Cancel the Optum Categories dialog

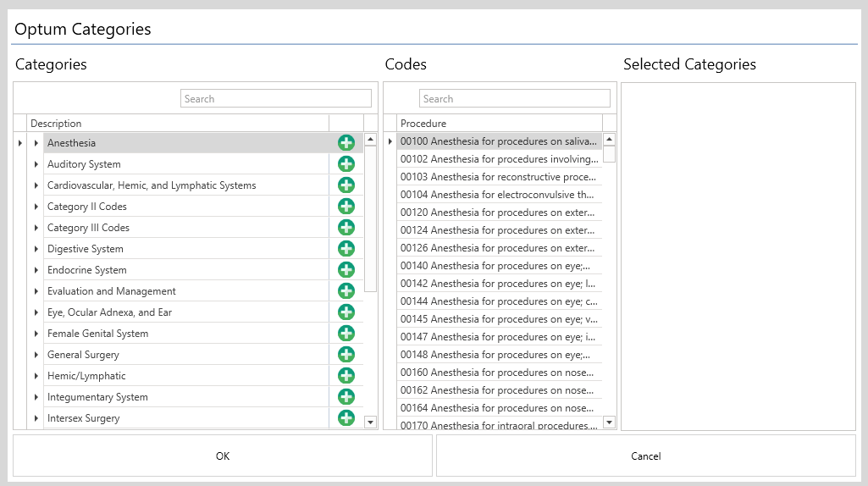[x=646, y=456]
